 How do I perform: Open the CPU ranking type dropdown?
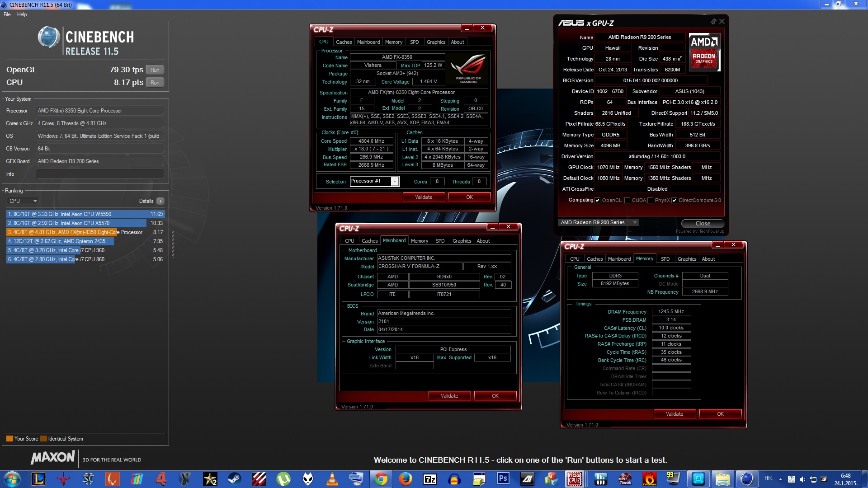[x=23, y=201]
